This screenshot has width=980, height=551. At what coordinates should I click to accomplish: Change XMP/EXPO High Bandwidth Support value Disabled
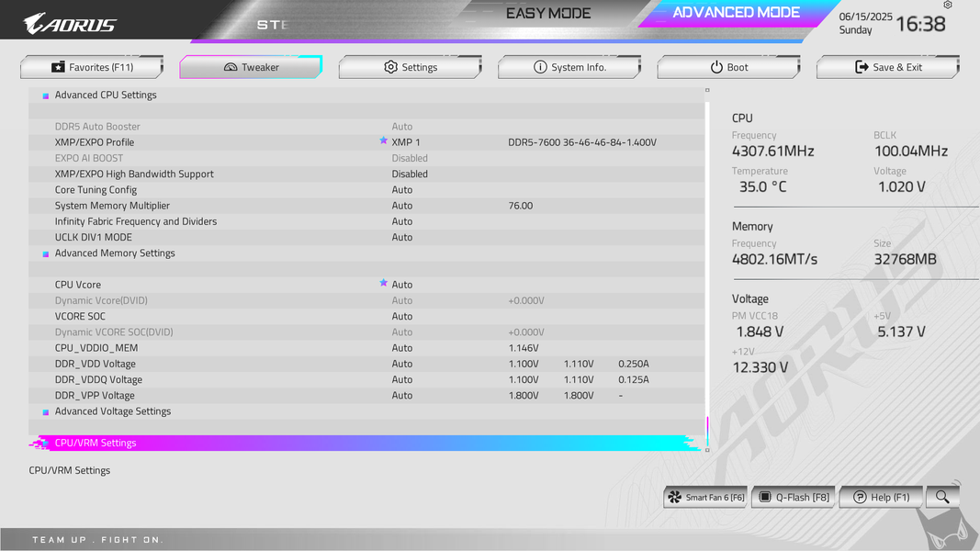click(x=410, y=174)
